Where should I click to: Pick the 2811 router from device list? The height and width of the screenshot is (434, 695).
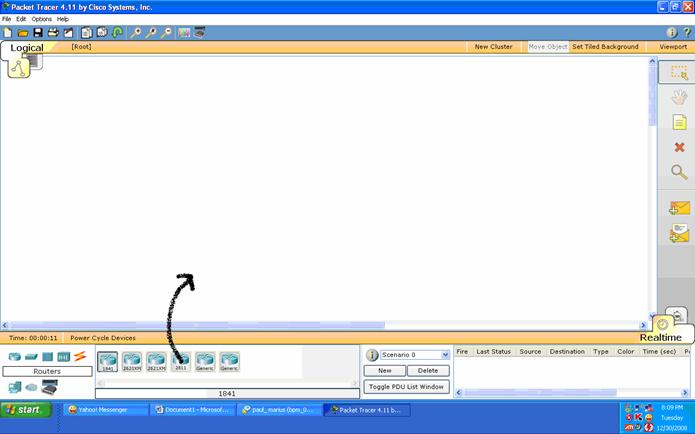(x=181, y=360)
